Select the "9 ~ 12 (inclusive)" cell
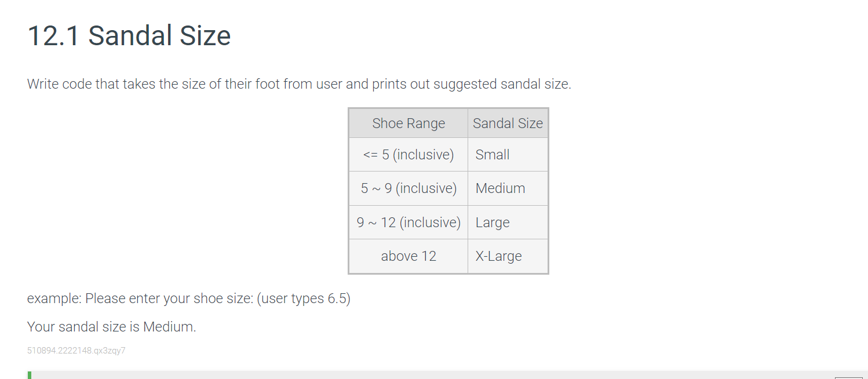The width and height of the screenshot is (868, 379). pos(409,223)
